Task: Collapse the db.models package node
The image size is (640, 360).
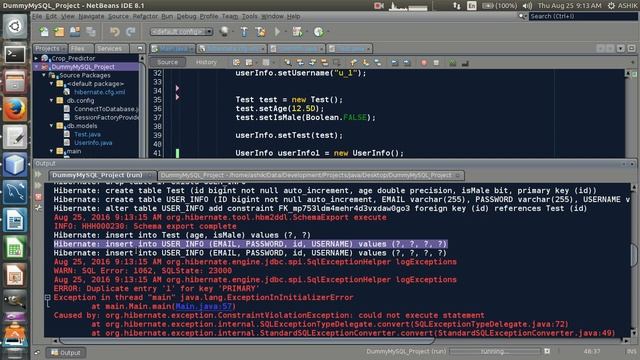Action: [x=51, y=126]
